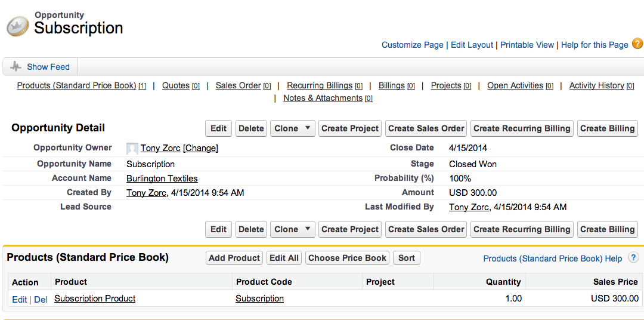
Task: Jump to the Recurring Billings related list
Action: point(320,85)
